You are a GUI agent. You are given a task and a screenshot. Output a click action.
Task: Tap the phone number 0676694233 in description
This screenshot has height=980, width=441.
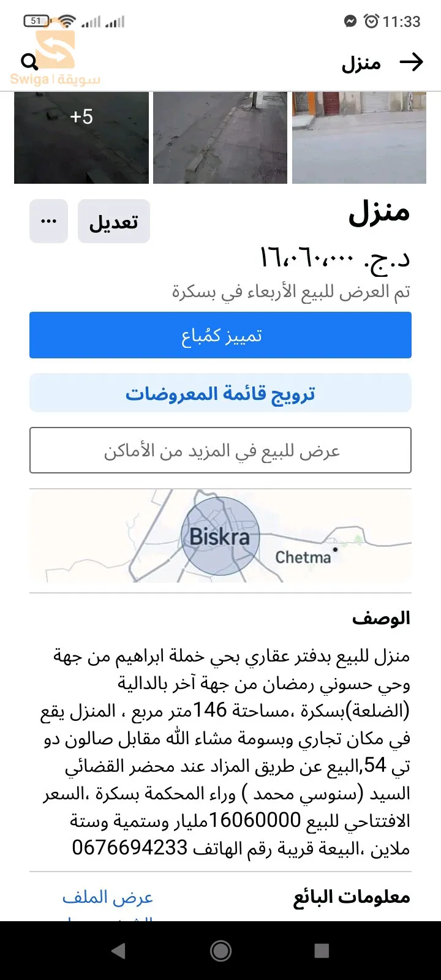click(129, 848)
